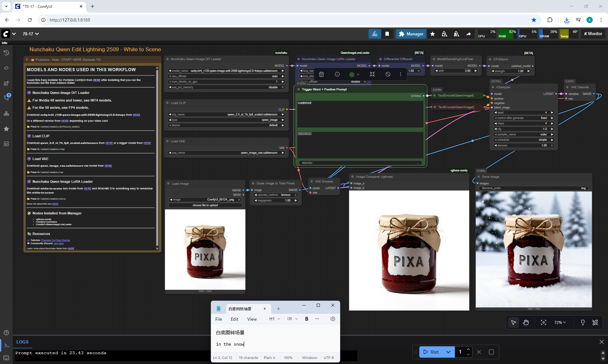608x364 pixels.
Task: Click the node info icon
Action: tap(337, 74)
